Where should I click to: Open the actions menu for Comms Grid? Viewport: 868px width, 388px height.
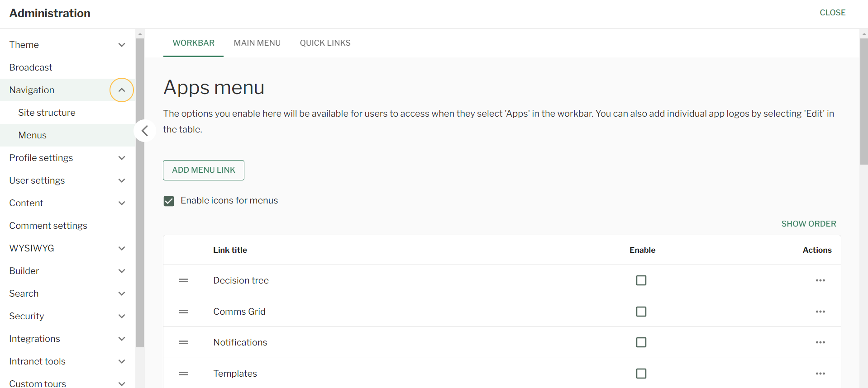click(820, 312)
